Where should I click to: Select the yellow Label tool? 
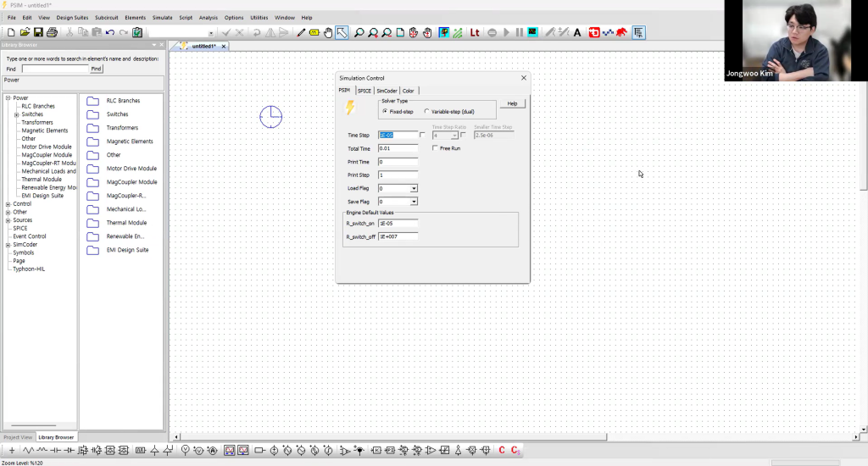tap(314, 33)
